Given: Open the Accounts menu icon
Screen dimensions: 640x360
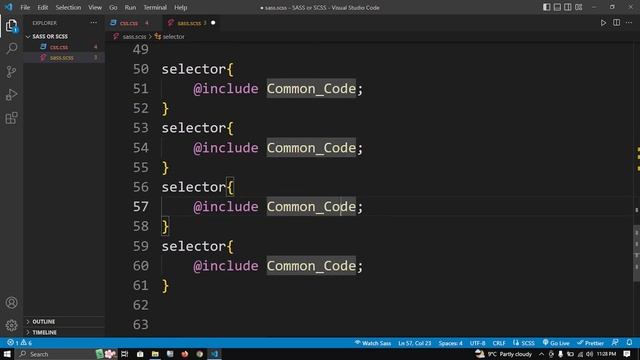Looking at the screenshot, I should pyautogui.click(x=11, y=302).
